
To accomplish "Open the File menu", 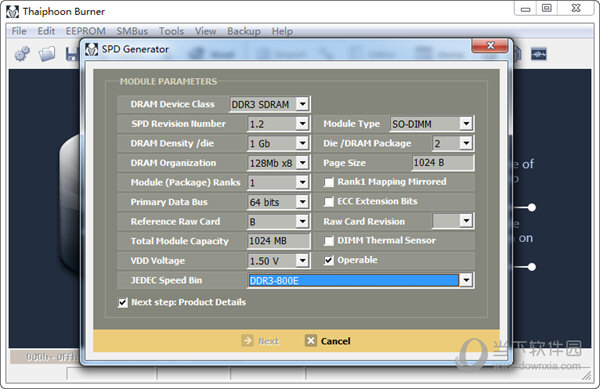I will [19, 31].
